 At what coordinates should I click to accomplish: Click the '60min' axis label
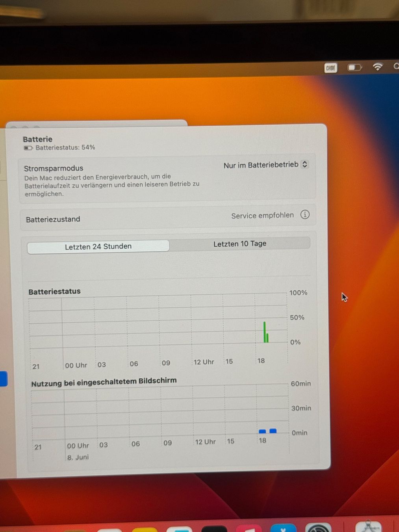(301, 383)
